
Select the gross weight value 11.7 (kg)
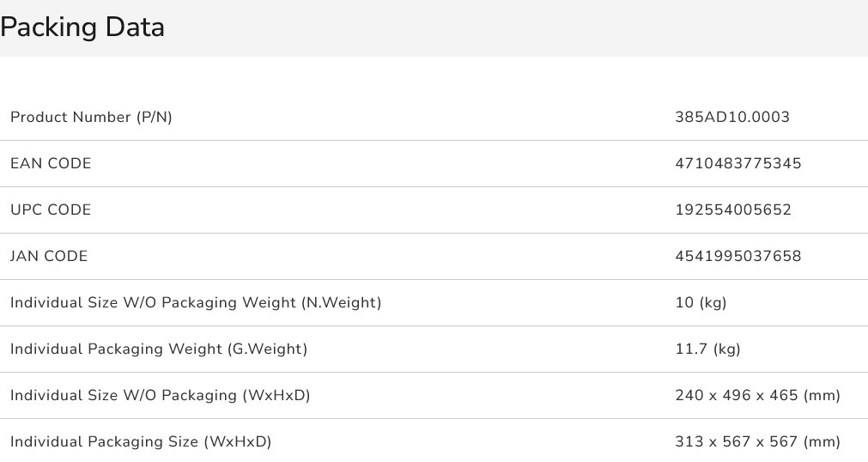click(708, 349)
